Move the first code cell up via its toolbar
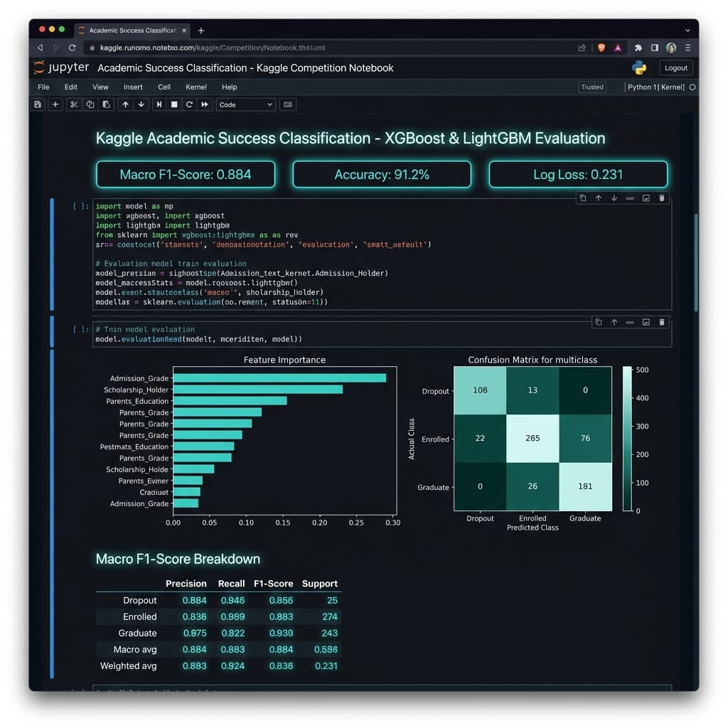728x728 pixels. coord(599,198)
